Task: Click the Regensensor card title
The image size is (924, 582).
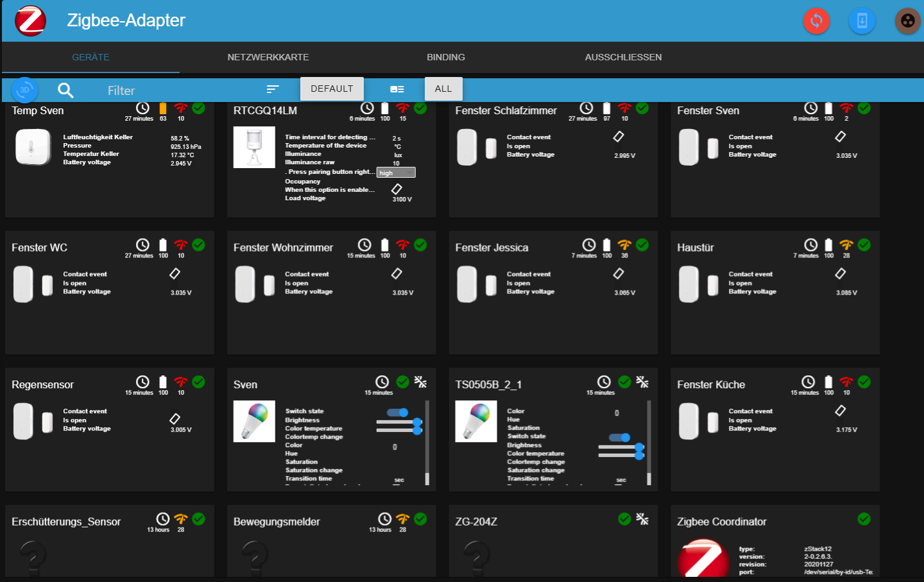Action: 42,384
